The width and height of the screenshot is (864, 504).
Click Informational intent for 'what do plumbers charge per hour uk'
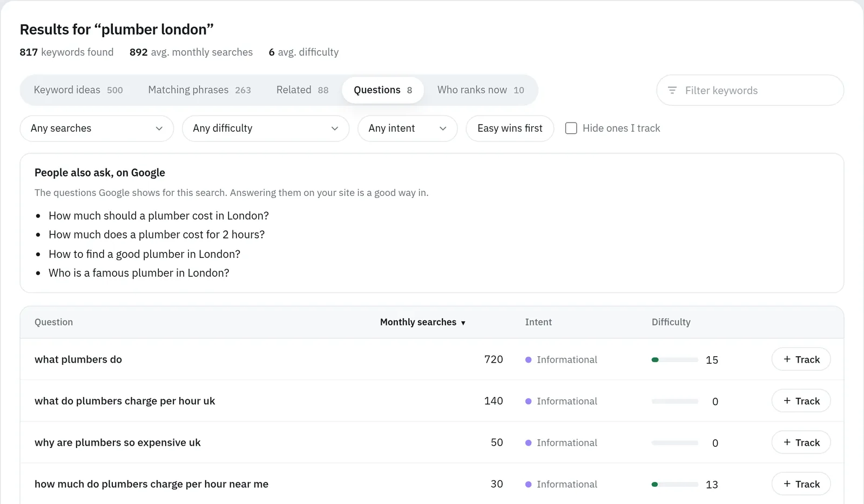point(561,401)
